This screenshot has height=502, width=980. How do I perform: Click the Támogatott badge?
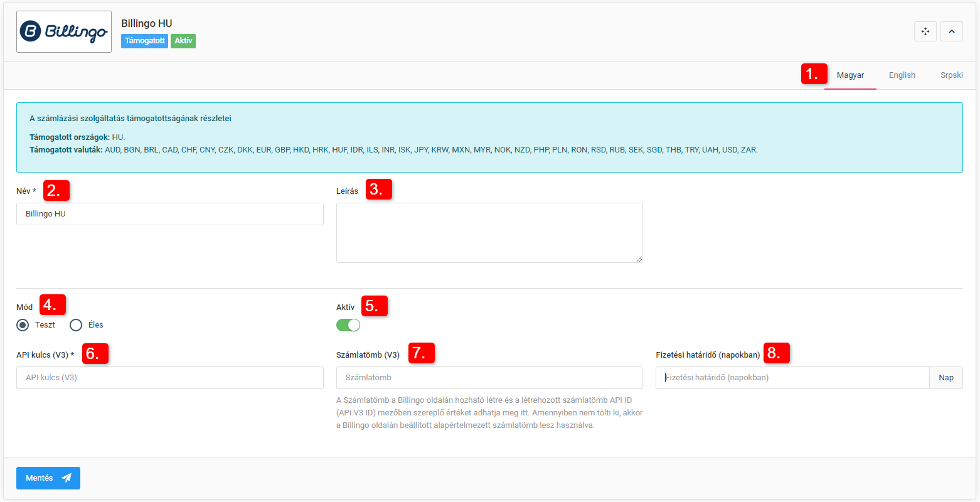point(144,41)
